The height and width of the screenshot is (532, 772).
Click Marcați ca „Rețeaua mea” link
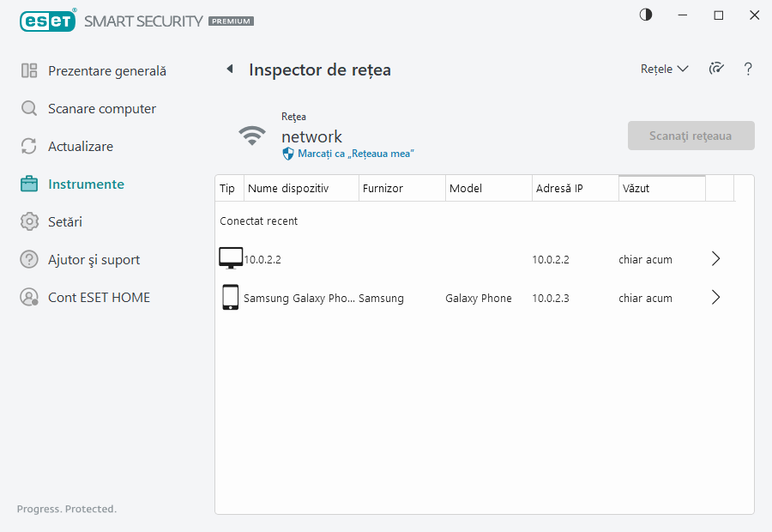coord(355,154)
